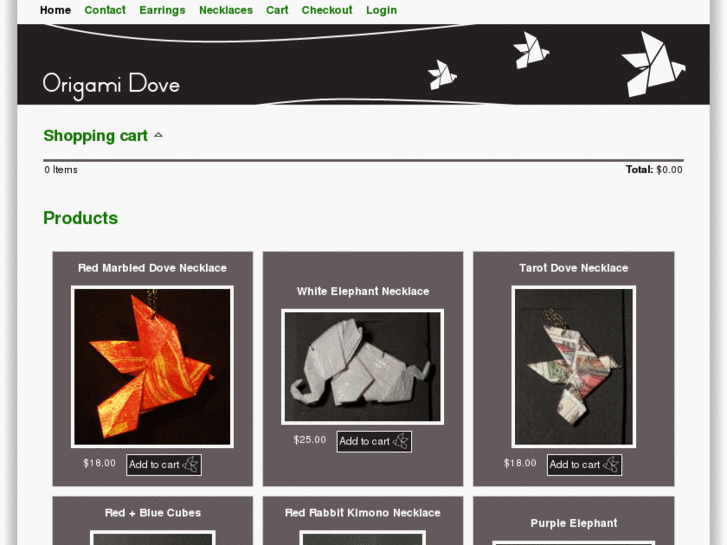Open the Earrings category

click(x=162, y=10)
